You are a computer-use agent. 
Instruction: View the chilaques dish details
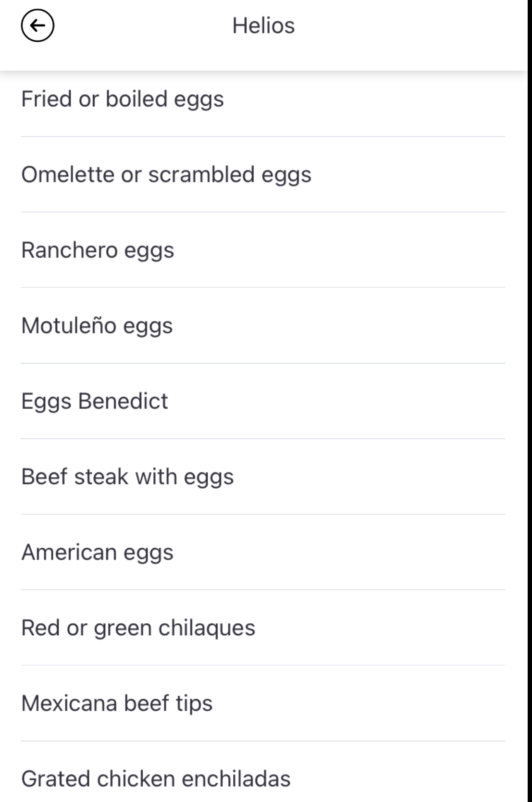(138, 628)
